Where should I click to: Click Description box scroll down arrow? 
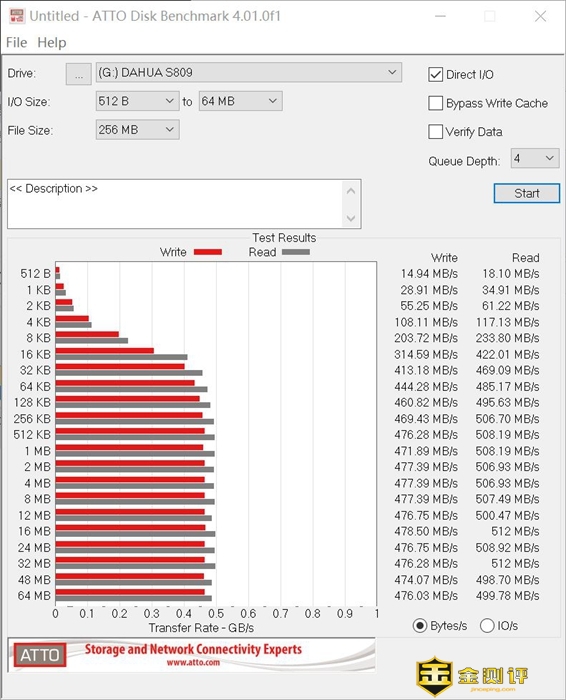point(351,218)
